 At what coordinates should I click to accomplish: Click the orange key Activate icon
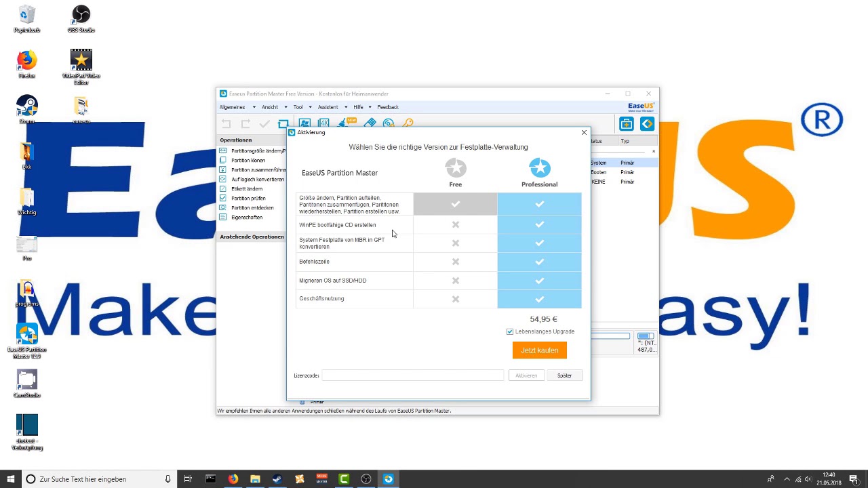pos(408,123)
